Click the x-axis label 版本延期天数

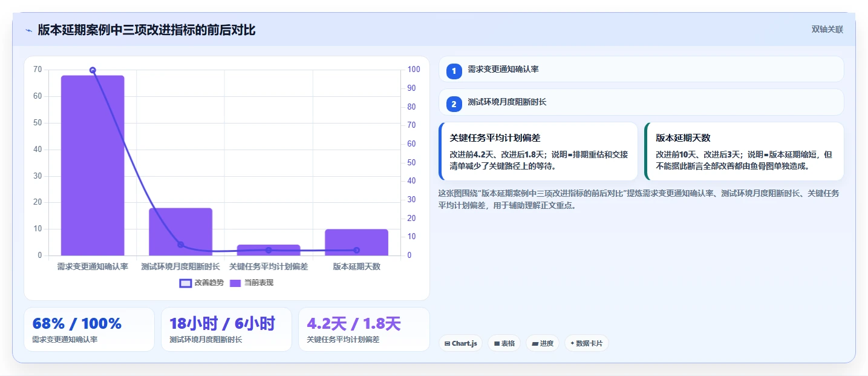(x=356, y=266)
